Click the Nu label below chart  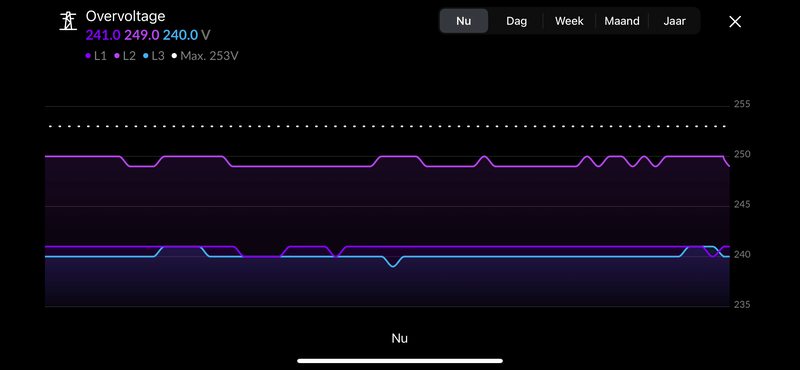(x=399, y=338)
